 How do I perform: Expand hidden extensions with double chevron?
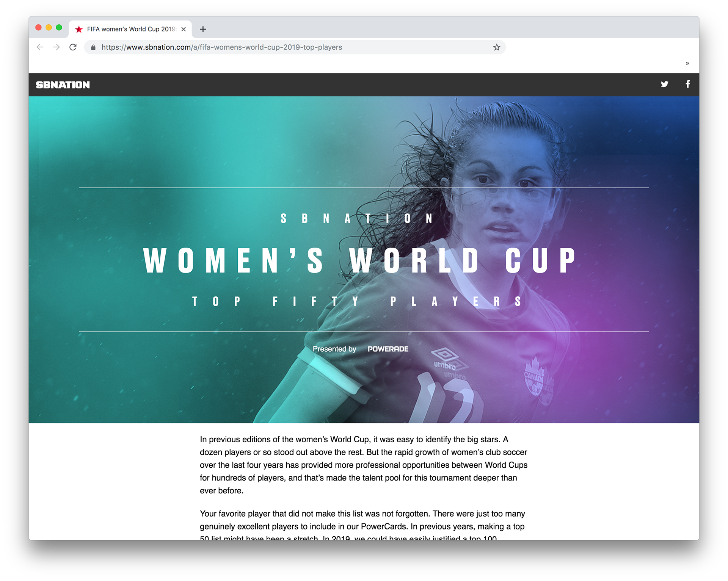coord(687,63)
